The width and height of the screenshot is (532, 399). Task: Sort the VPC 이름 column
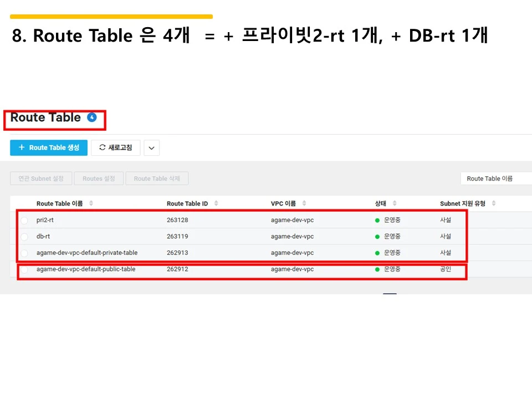304,203
